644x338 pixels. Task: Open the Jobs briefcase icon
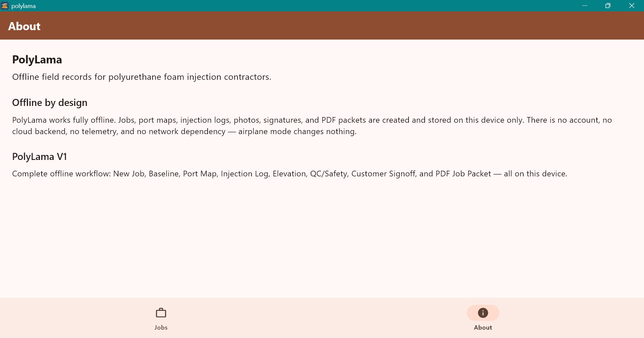click(x=161, y=313)
